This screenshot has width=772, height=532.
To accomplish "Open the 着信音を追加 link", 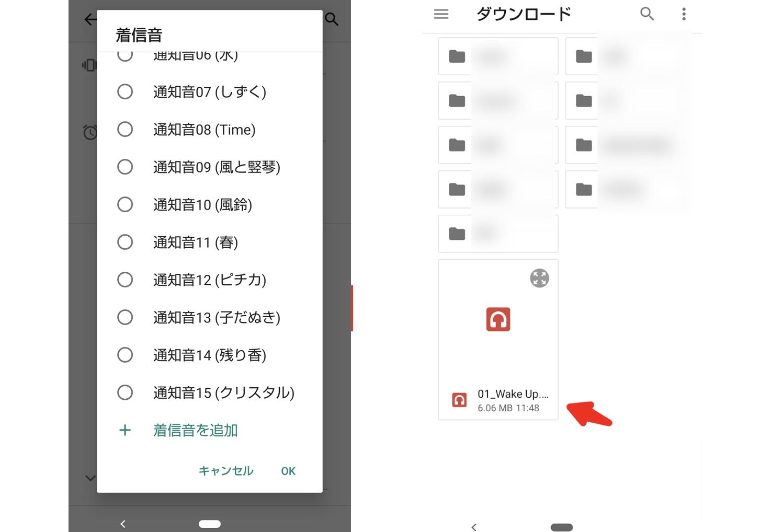I will point(196,431).
